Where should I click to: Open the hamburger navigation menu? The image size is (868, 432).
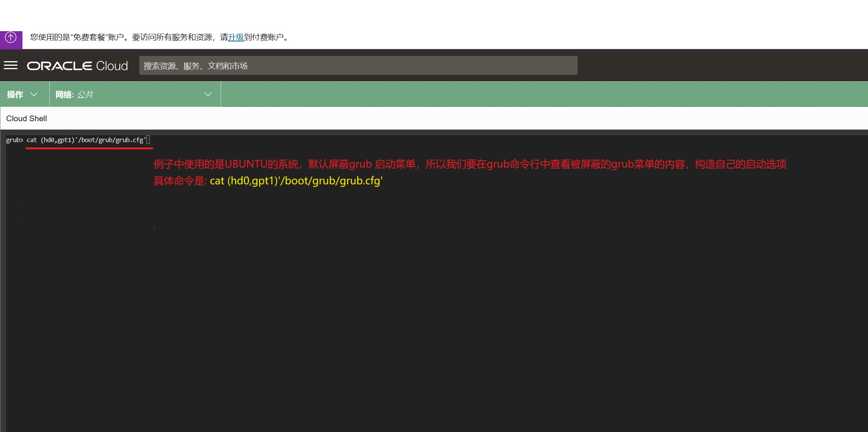[11, 65]
